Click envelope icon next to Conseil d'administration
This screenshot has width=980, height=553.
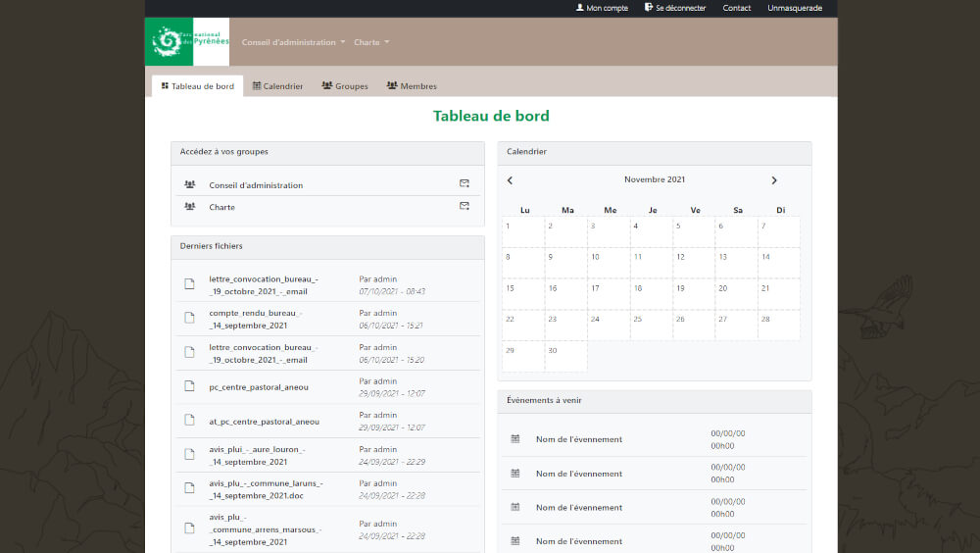point(465,183)
